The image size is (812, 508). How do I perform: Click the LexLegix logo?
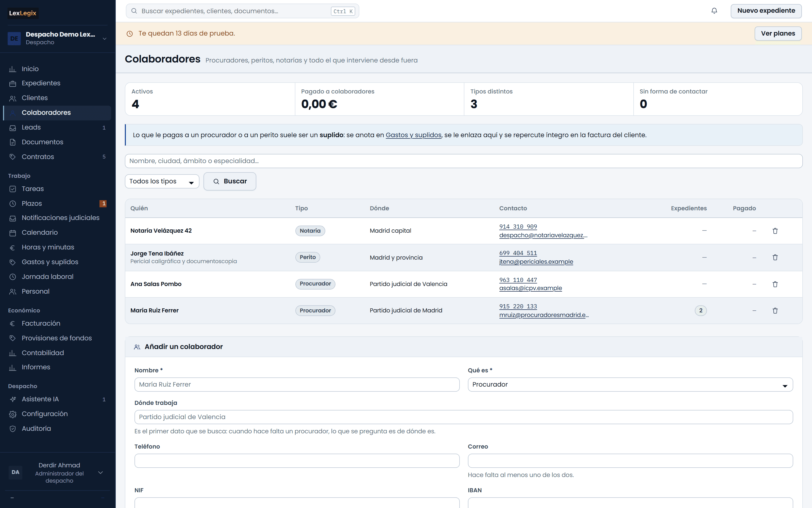point(23,13)
